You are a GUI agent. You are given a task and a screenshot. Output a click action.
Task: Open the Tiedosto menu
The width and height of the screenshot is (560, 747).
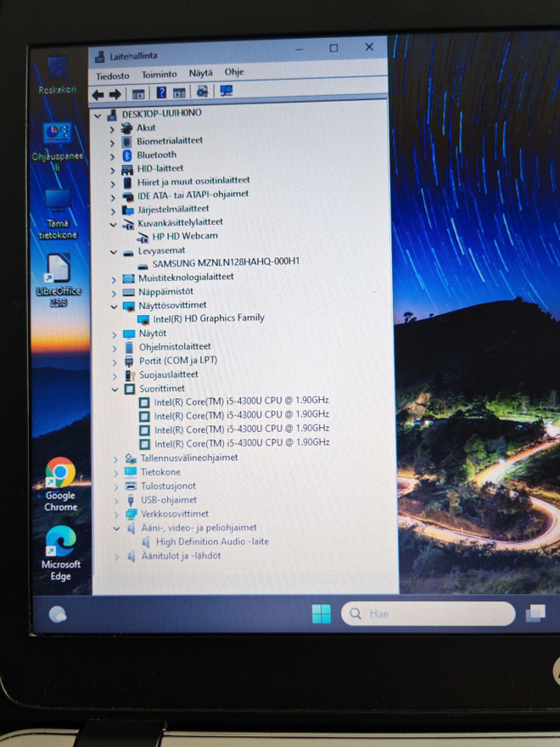click(112, 76)
